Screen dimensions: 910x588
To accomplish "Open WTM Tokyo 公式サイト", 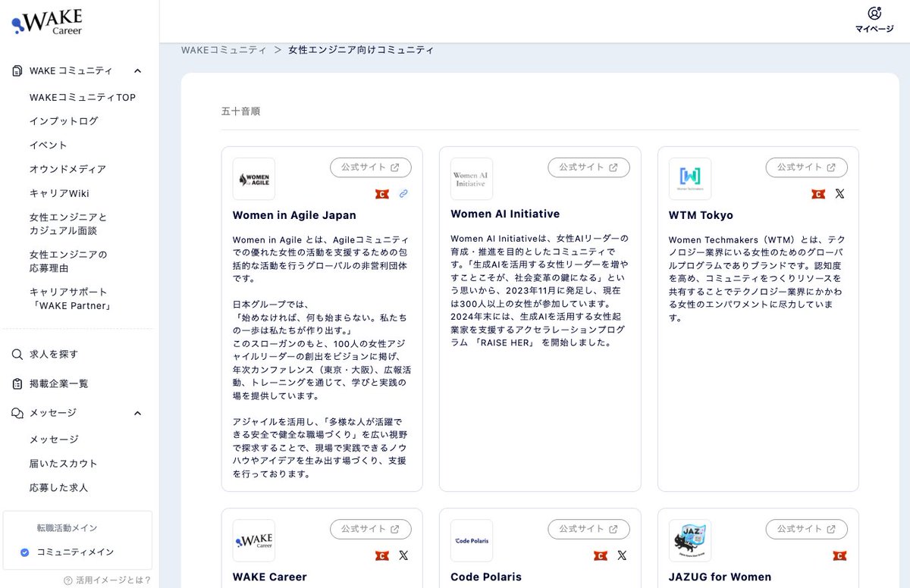I will point(806,167).
